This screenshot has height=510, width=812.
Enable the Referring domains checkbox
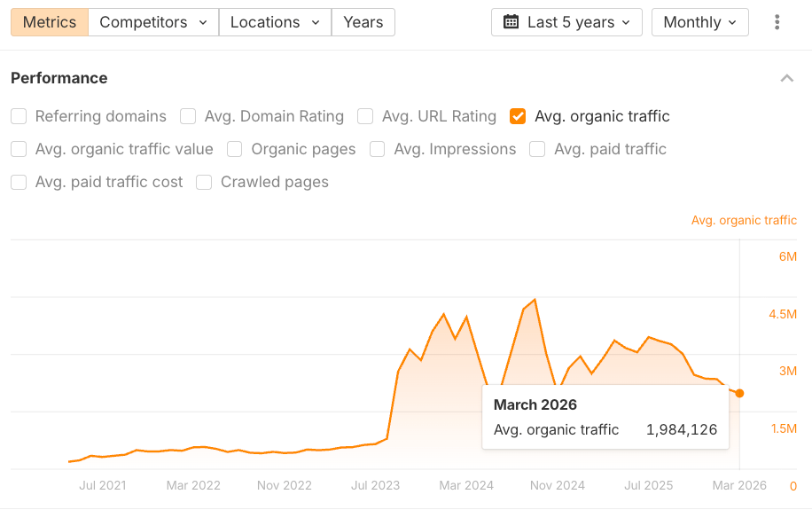19,116
